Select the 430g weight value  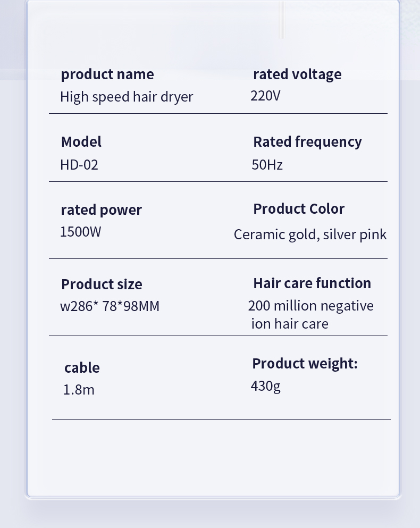click(x=265, y=386)
